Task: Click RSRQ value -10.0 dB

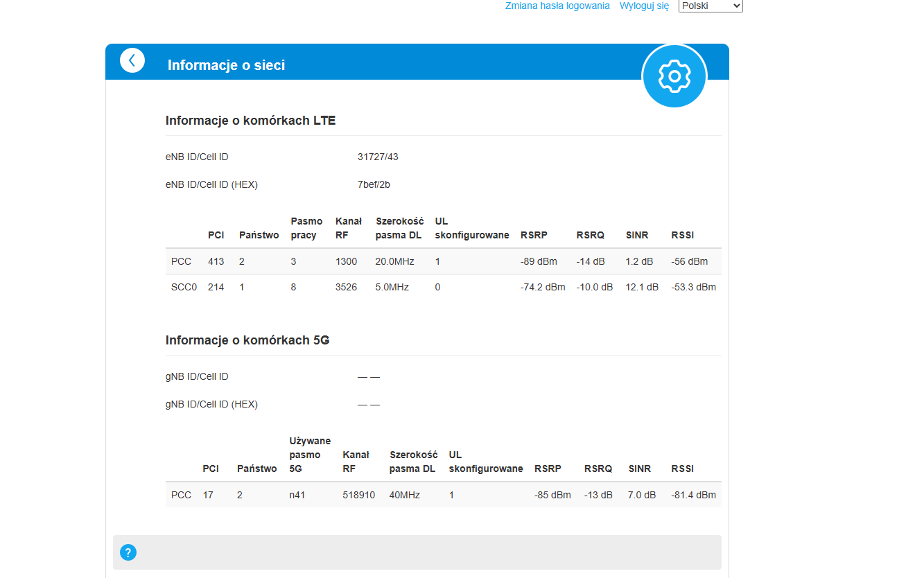Action: click(595, 287)
